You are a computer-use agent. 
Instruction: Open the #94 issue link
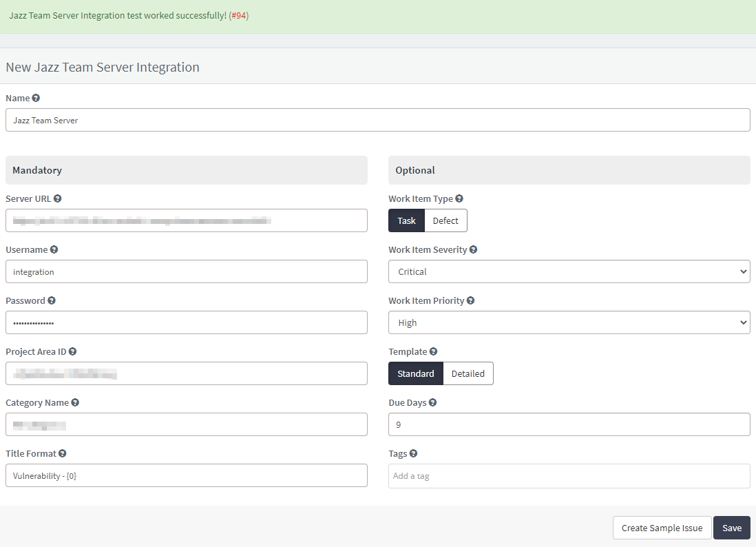(x=239, y=15)
